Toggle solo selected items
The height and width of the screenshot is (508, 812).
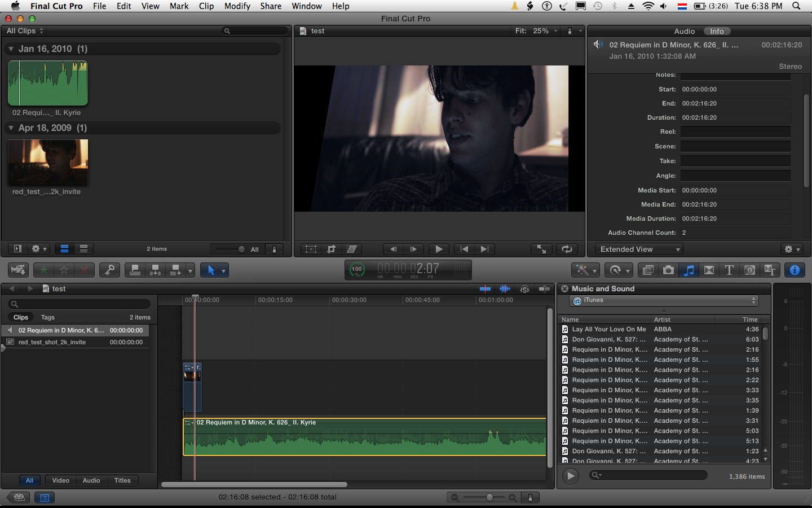[524, 289]
